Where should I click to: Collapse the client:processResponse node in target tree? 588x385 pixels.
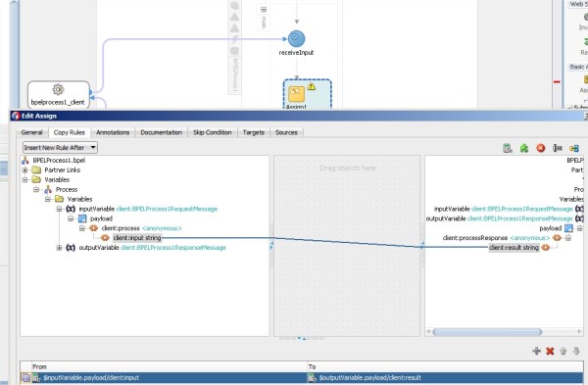coord(568,238)
